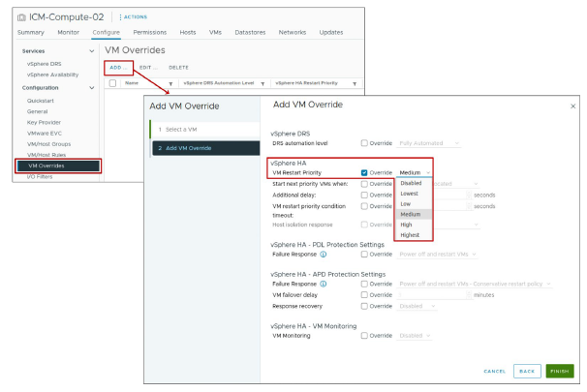Click the DELETE button in VM Overrides
This screenshot has height=392, width=587.
click(x=178, y=68)
